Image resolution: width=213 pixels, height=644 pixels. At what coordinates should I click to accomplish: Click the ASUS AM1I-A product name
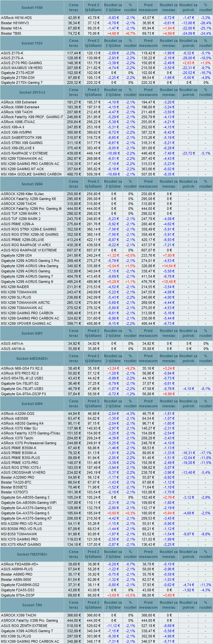(x=12, y=343)
